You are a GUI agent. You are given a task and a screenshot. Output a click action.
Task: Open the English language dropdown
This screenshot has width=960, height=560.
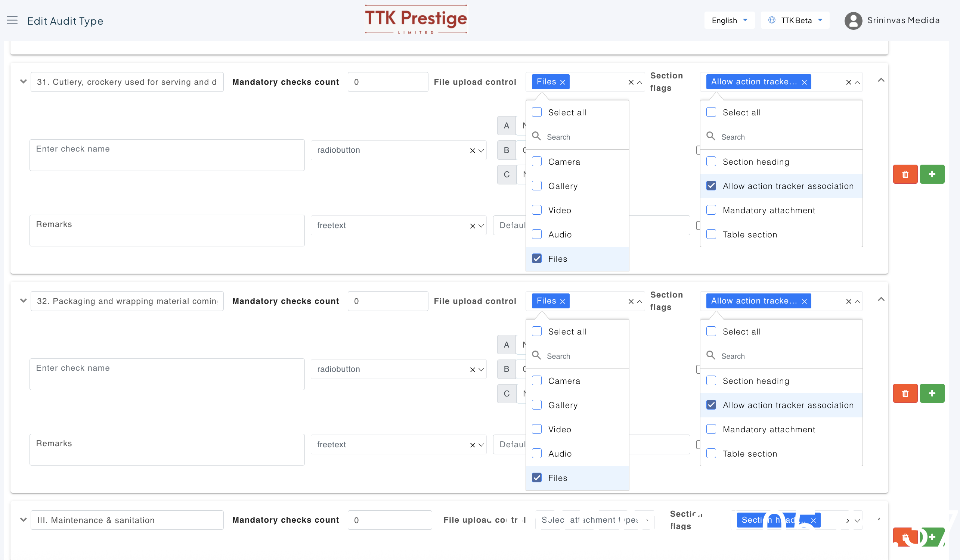(729, 21)
